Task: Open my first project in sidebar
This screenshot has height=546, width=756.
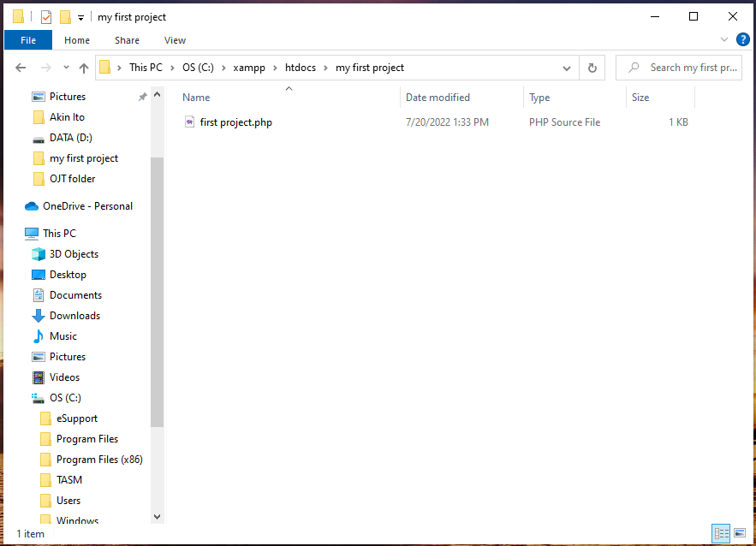Action: click(x=84, y=158)
